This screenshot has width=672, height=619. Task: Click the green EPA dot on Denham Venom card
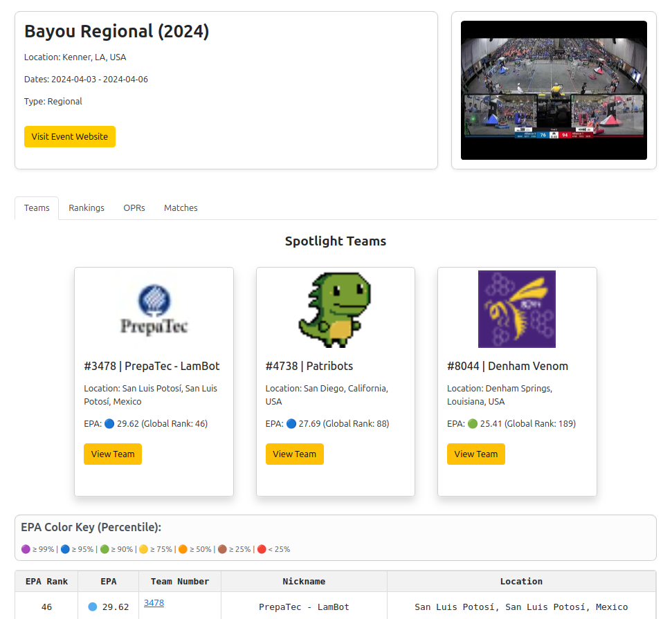[473, 424]
